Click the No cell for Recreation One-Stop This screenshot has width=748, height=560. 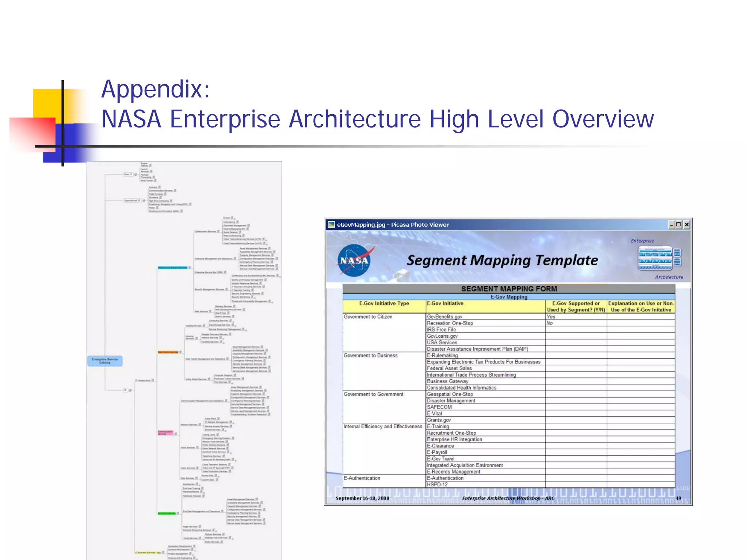pos(549,323)
